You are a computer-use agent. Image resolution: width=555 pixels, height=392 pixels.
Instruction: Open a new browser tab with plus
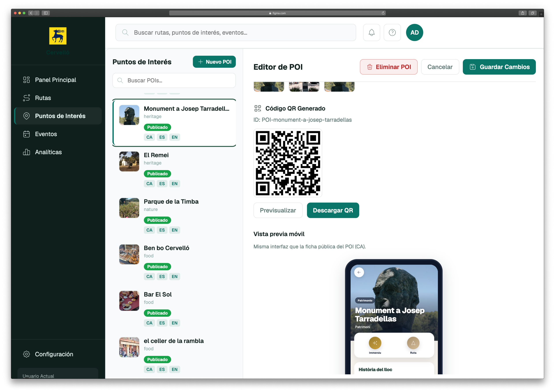pyautogui.click(x=541, y=14)
